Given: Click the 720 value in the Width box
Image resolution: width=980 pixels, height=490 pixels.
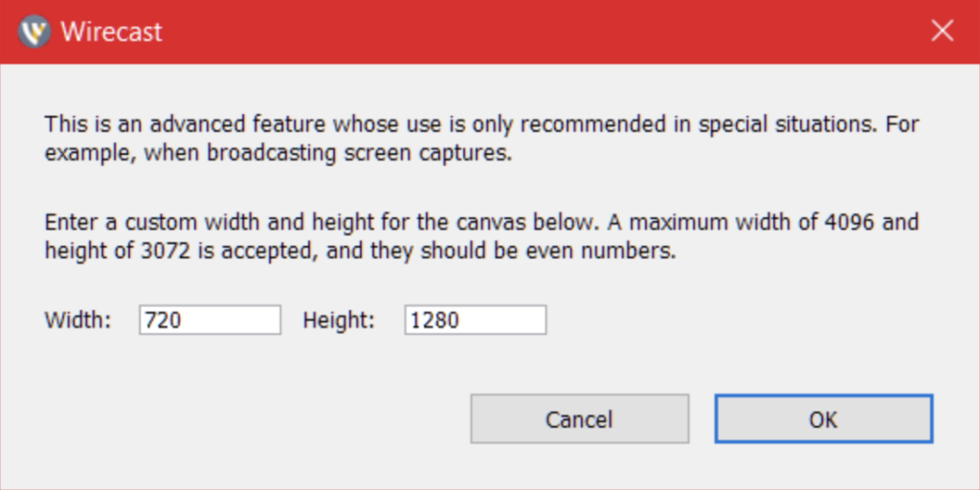Looking at the screenshot, I should (163, 320).
